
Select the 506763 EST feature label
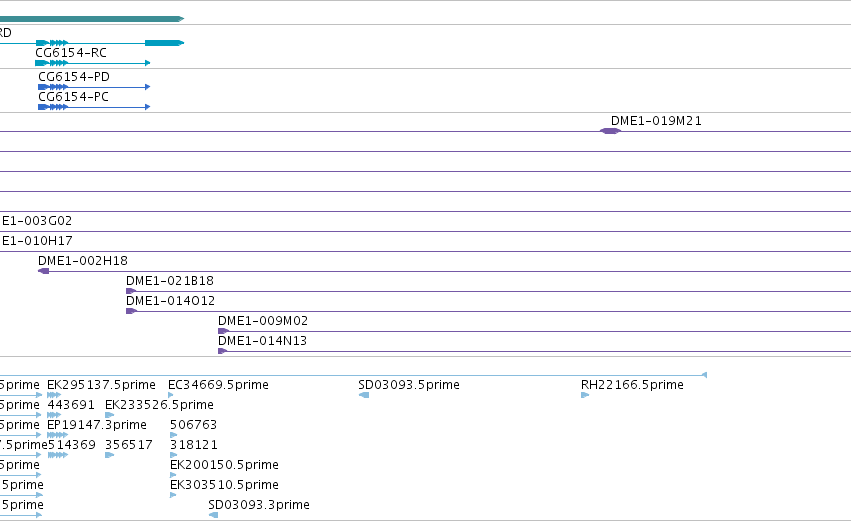(x=194, y=425)
